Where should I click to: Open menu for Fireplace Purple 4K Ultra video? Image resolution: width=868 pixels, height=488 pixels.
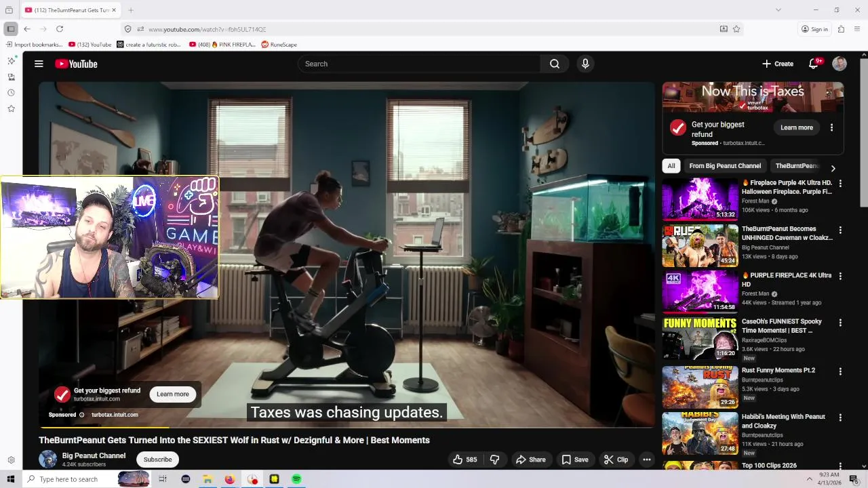[x=840, y=184]
